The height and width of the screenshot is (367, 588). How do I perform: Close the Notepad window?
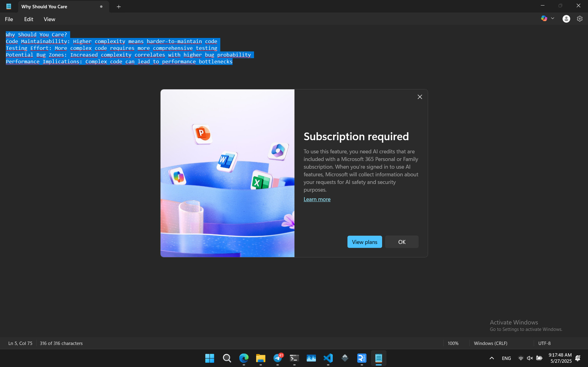[578, 6]
